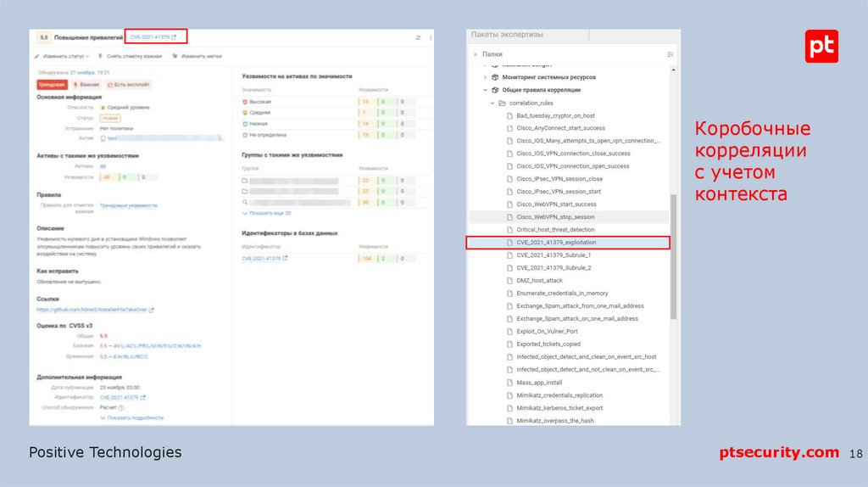The width and height of the screenshot is (868, 487).
Task: Expand 'Показать подробности'
Action: (x=131, y=417)
